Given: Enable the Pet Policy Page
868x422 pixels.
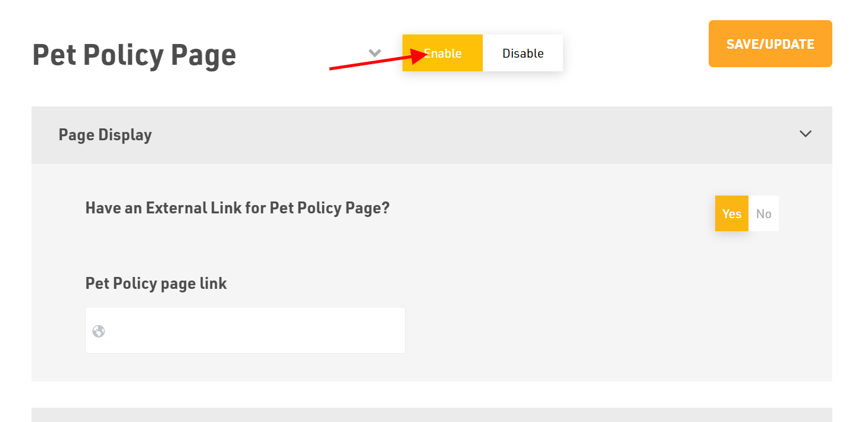Looking at the screenshot, I should [x=442, y=53].
